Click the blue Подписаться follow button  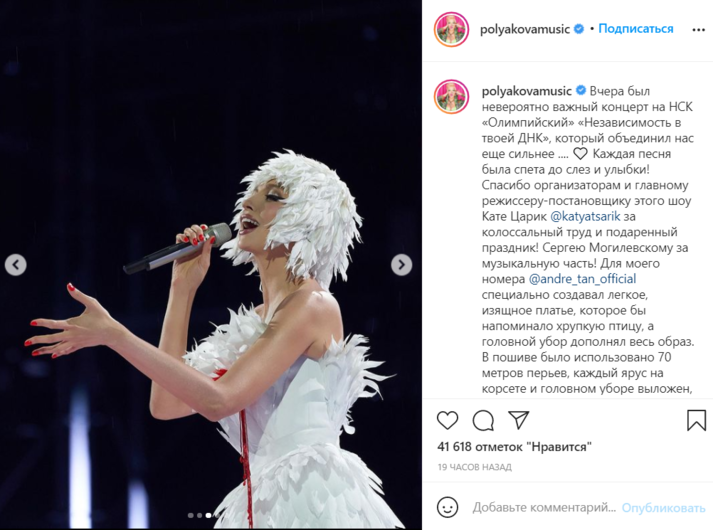click(x=635, y=29)
